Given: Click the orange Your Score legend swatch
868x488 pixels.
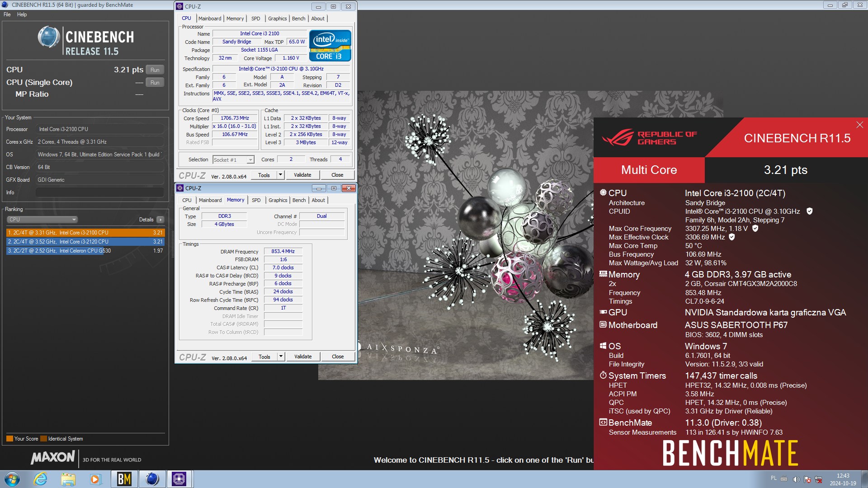Looking at the screenshot, I should 9,439.
